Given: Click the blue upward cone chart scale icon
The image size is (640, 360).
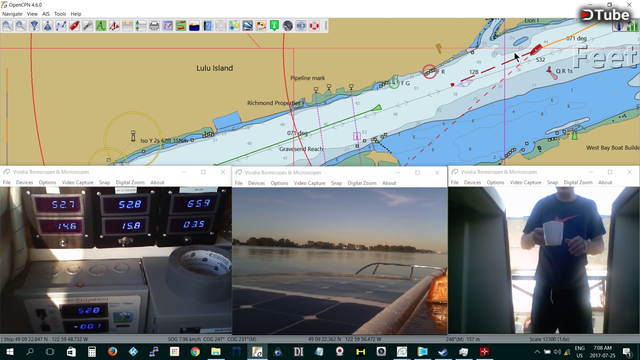Looking at the screenshot, I should point(47,26).
